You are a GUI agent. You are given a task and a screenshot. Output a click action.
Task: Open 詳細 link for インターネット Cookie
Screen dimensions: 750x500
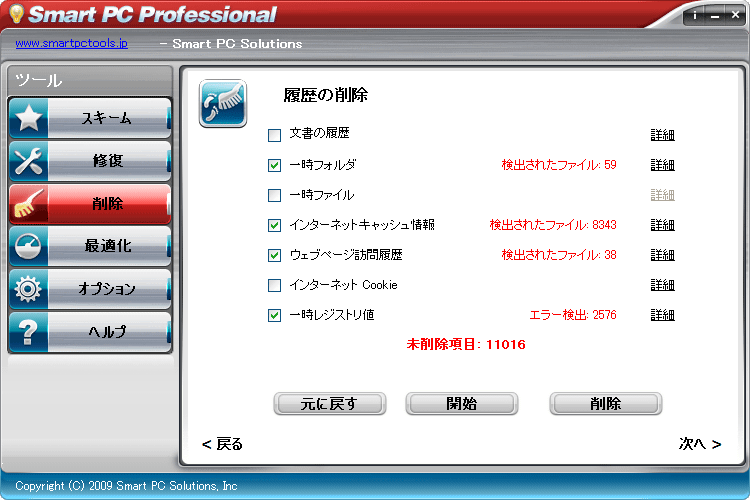coord(662,285)
